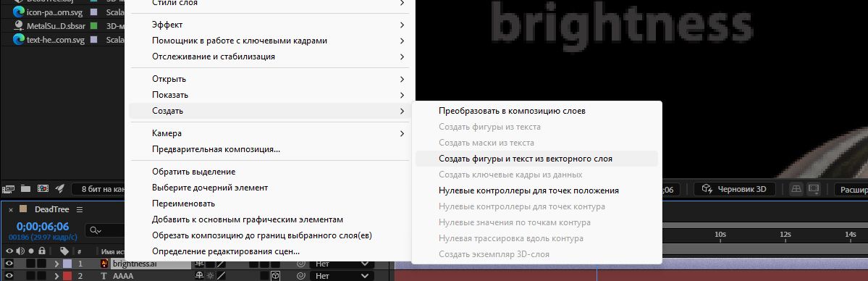Choose Преобразовать в композицию слоев
The image size is (868, 281).
pos(536,111)
